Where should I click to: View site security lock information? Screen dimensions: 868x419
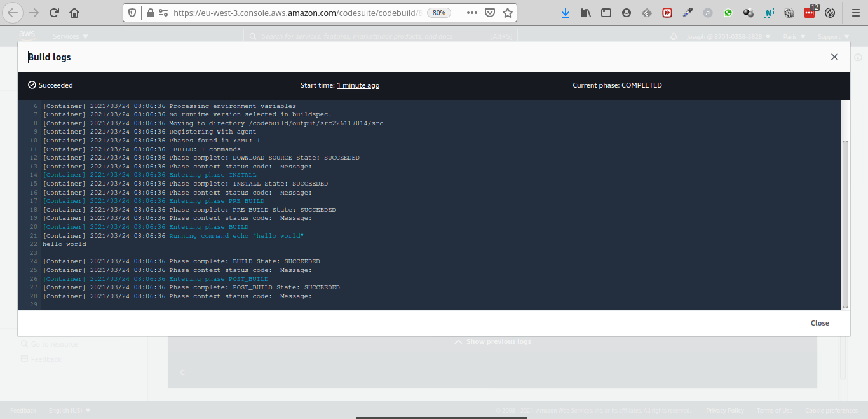point(150,13)
